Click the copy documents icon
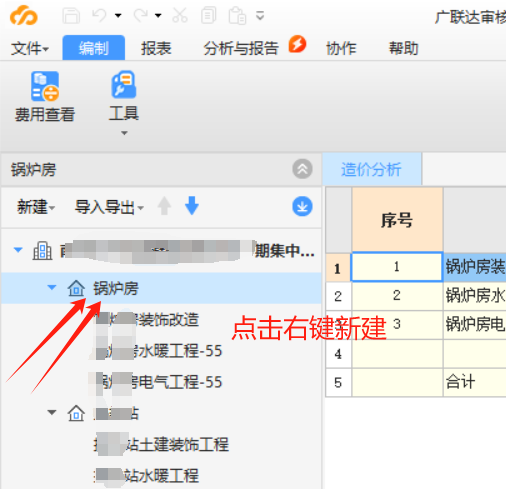 point(209,16)
